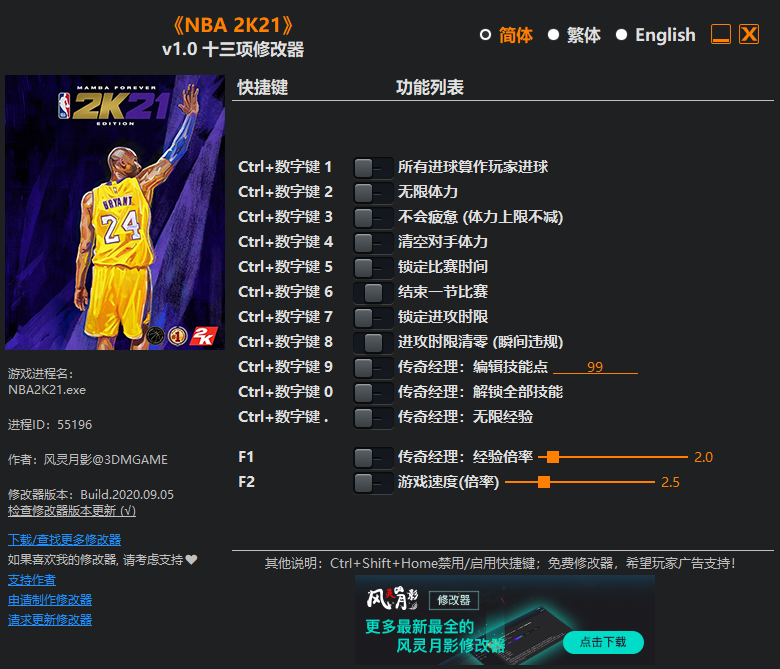
Task: Close the trainer with X icon
Action: pyautogui.click(x=749, y=34)
